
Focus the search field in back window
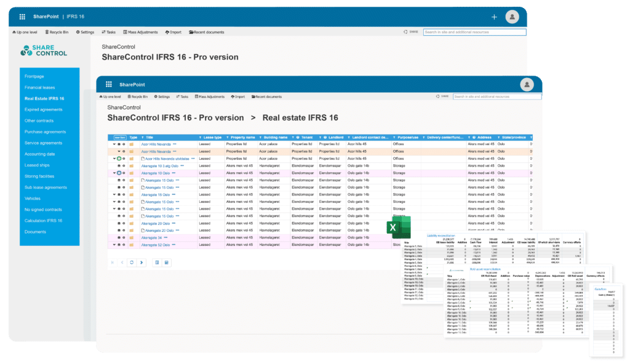(x=474, y=32)
